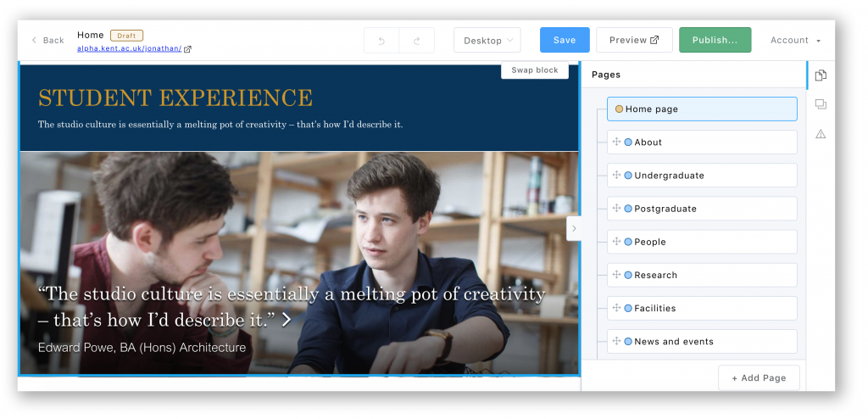Open the warnings triangle icon in sidebar

coord(820,134)
